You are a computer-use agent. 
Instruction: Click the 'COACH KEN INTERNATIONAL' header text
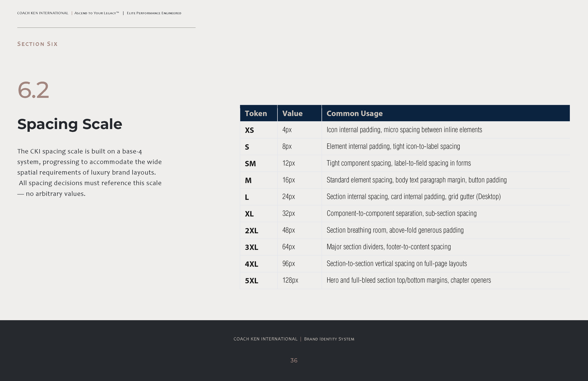pos(43,13)
